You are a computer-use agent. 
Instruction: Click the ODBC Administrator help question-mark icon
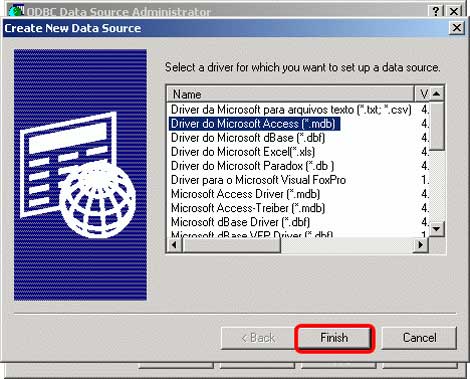[436, 11]
